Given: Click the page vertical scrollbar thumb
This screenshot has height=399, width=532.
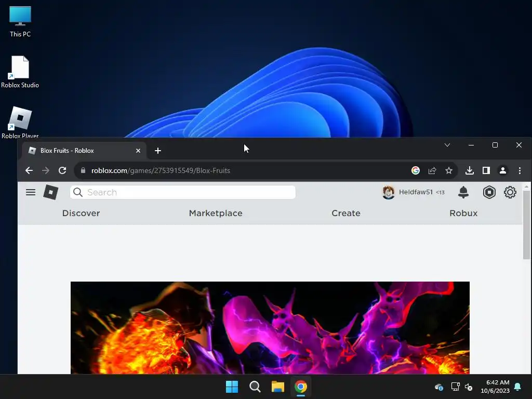Looking at the screenshot, I should [526, 224].
